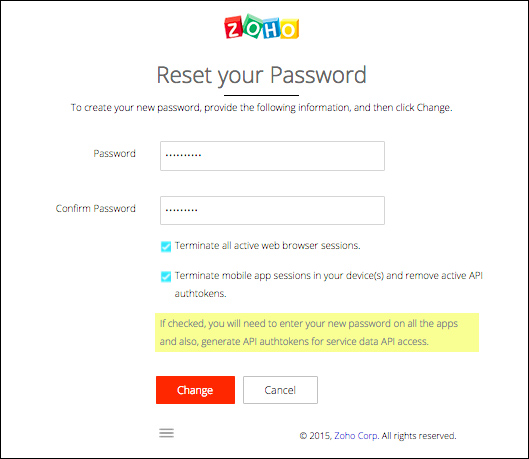Click the red Z block in logo
Viewport: 529px width, 459px height.
233,27
